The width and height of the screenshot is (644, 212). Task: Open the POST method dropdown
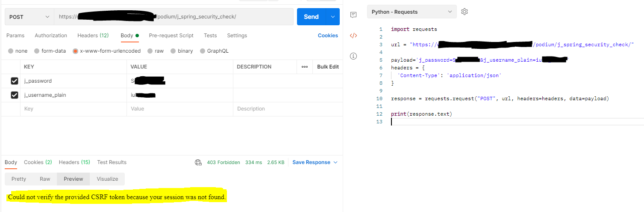click(x=29, y=17)
